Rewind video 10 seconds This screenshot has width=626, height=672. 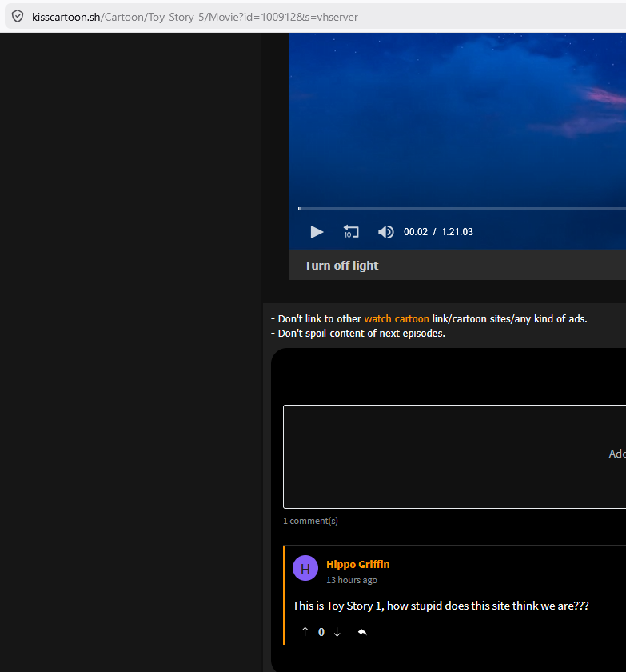(x=351, y=232)
